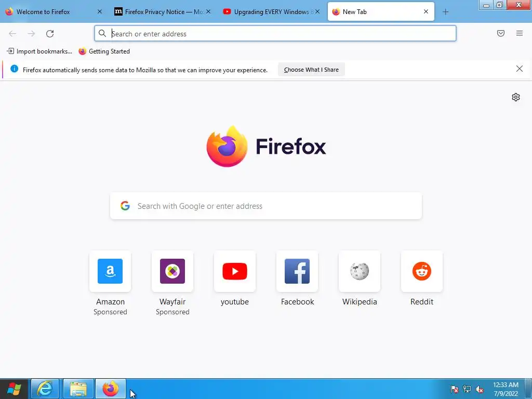The width and height of the screenshot is (532, 399).
Task: Open New Tab personalize gear icon
Action: (x=516, y=97)
